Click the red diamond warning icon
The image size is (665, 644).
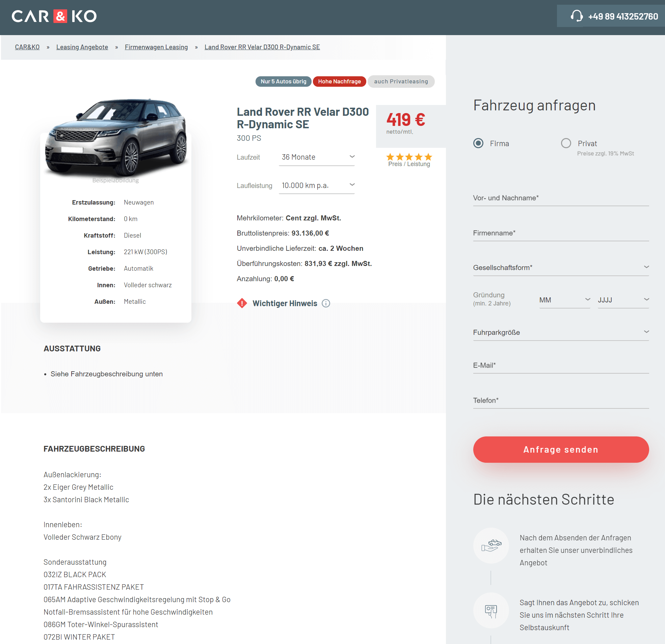tap(242, 303)
